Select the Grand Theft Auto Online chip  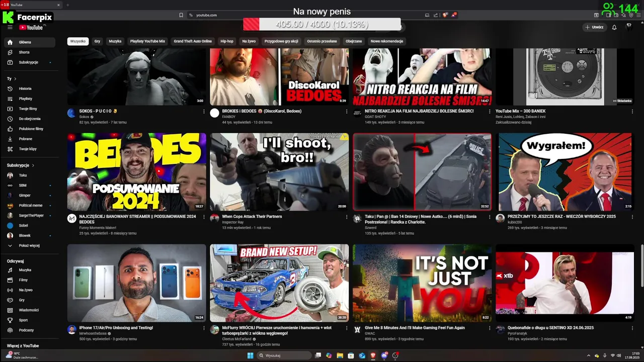193,41
